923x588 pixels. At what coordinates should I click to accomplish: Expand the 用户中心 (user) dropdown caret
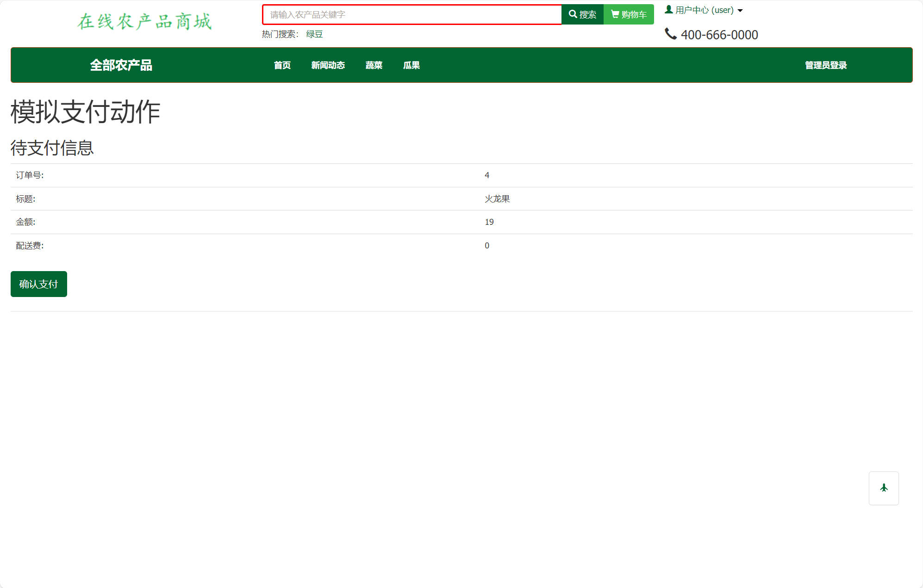[x=740, y=11]
